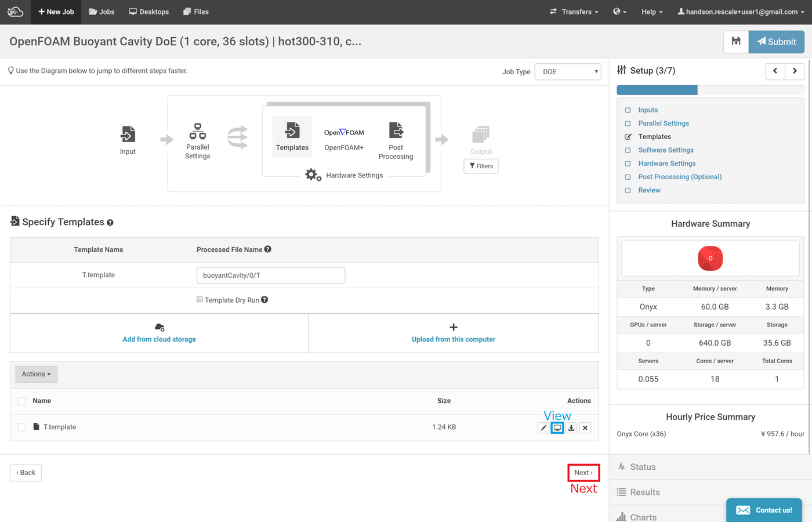The width and height of the screenshot is (812, 522).
Task: Go to Post Processing (Optional) in Setup list
Action: (680, 177)
